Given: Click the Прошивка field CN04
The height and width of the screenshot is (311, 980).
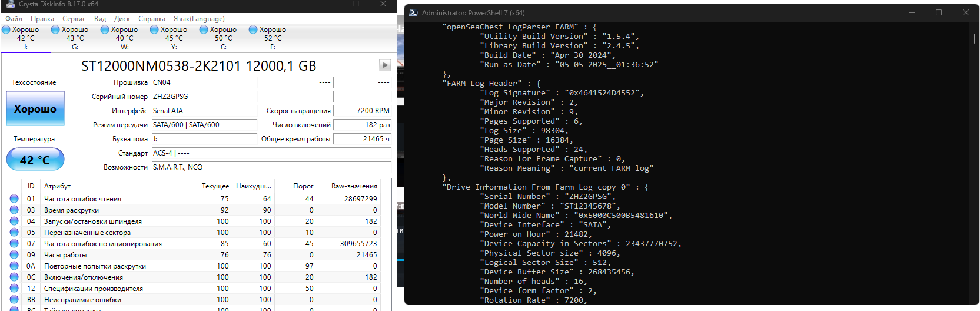Looking at the screenshot, I should [x=204, y=82].
